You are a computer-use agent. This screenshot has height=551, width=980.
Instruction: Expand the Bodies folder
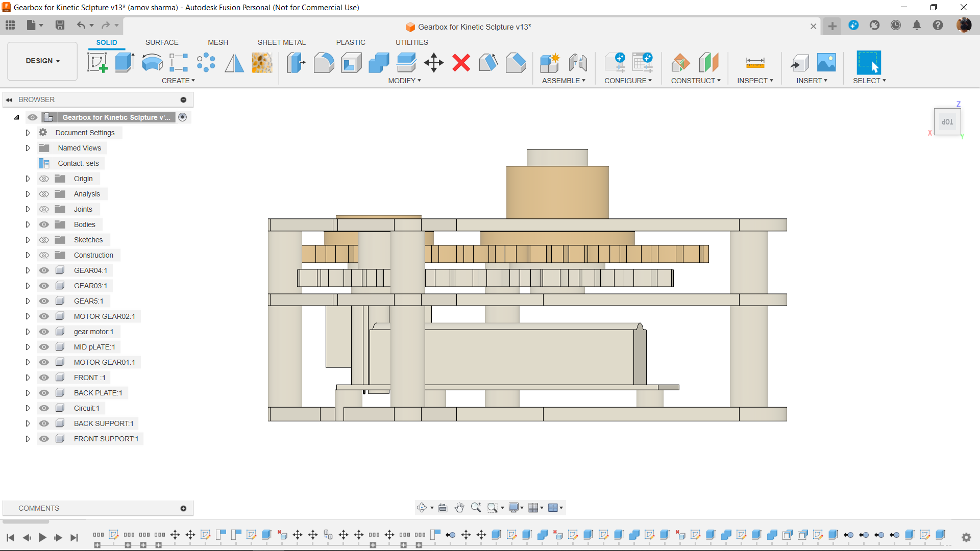28,224
